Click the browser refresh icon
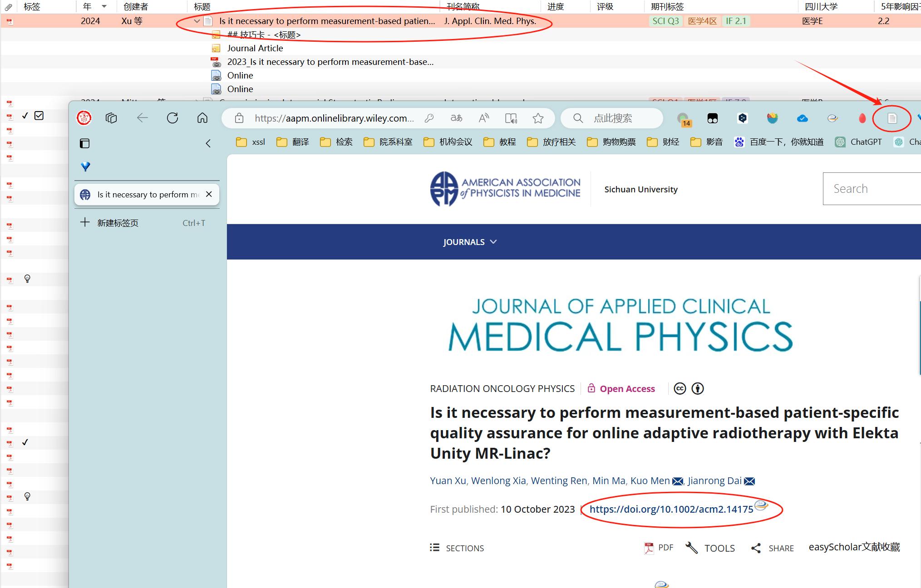Image resolution: width=921 pixels, height=588 pixels. coord(172,118)
